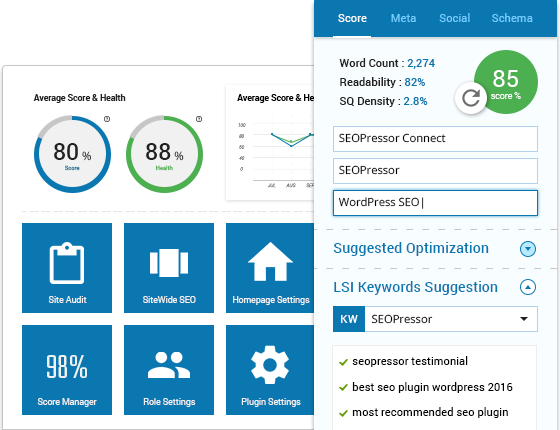Expand the Suggested Optimization section
The height and width of the screenshot is (430, 560).
pos(528,249)
